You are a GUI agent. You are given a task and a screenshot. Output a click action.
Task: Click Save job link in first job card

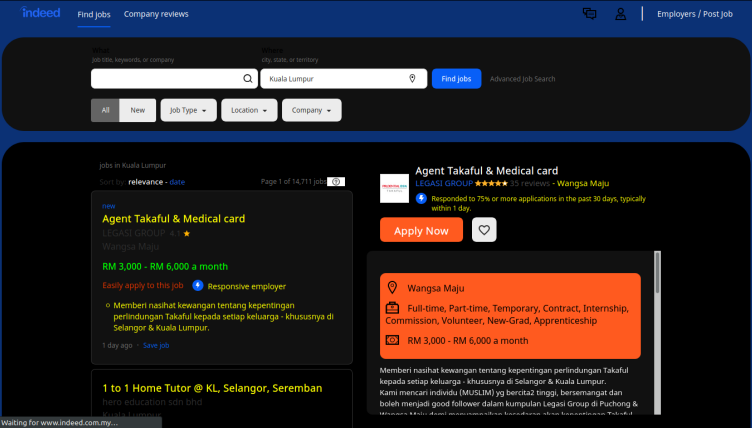(156, 345)
